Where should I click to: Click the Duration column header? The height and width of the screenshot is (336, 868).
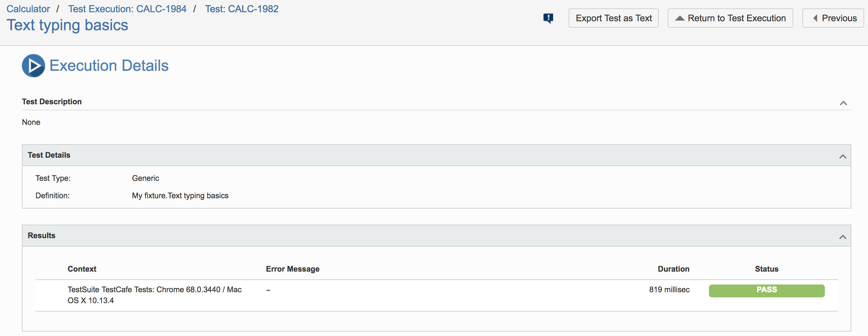(674, 269)
